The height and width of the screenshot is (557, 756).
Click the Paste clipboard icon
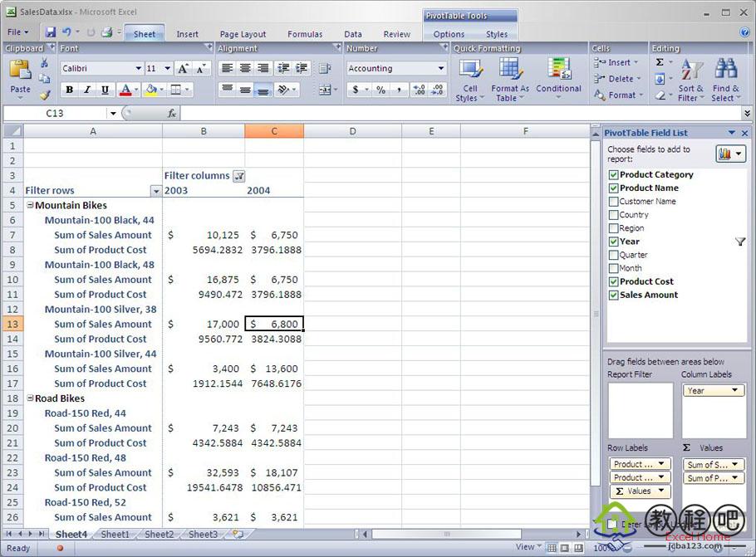(20, 71)
